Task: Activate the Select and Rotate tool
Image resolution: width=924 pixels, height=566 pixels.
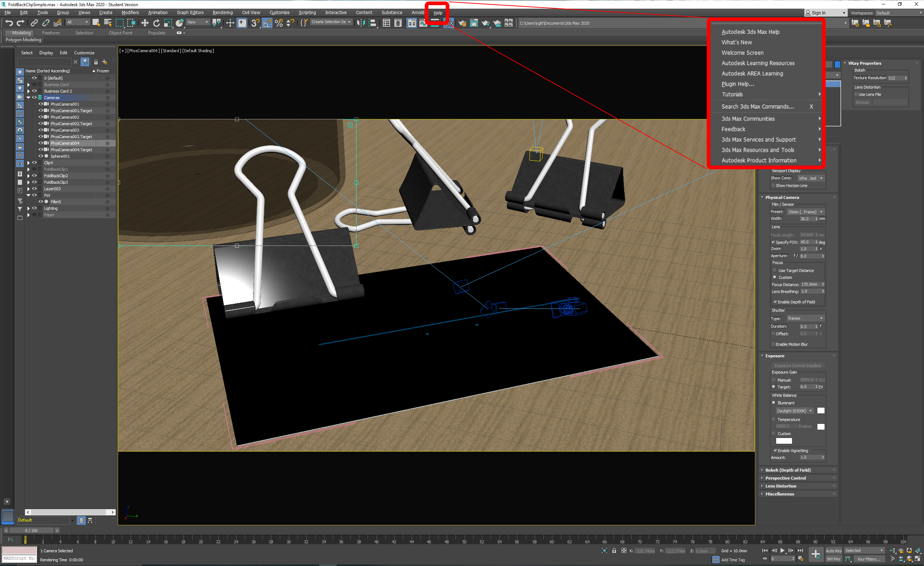Action: (157, 23)
